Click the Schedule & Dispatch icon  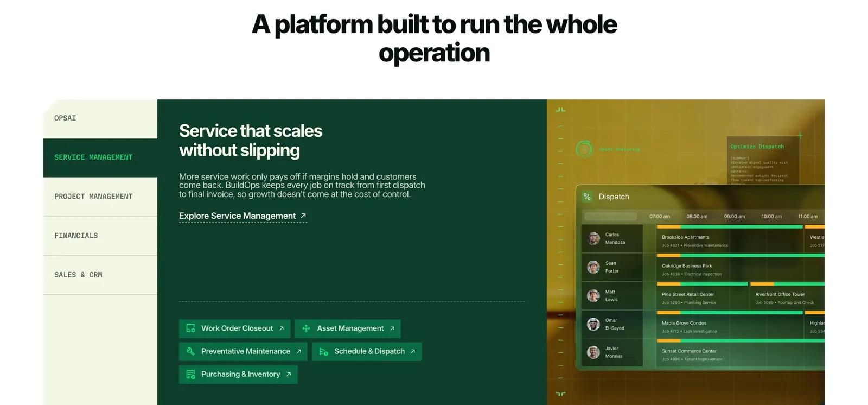click(323, 351)
